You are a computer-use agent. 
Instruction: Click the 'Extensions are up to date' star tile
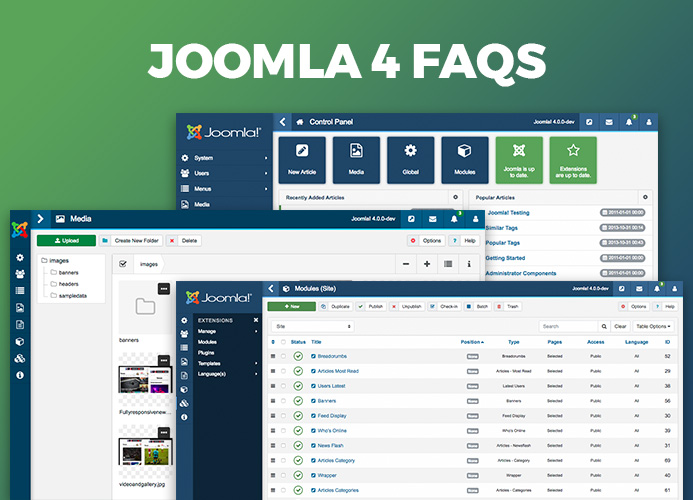[573, 160]
